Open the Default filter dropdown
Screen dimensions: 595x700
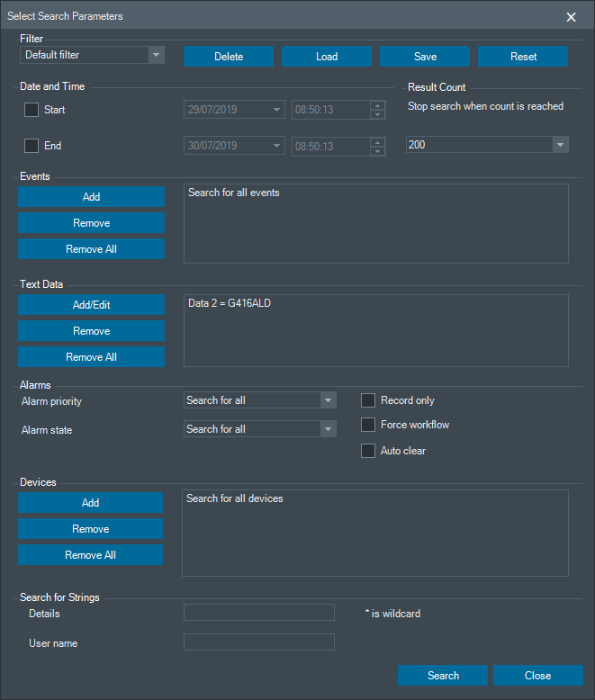point(156,55)
